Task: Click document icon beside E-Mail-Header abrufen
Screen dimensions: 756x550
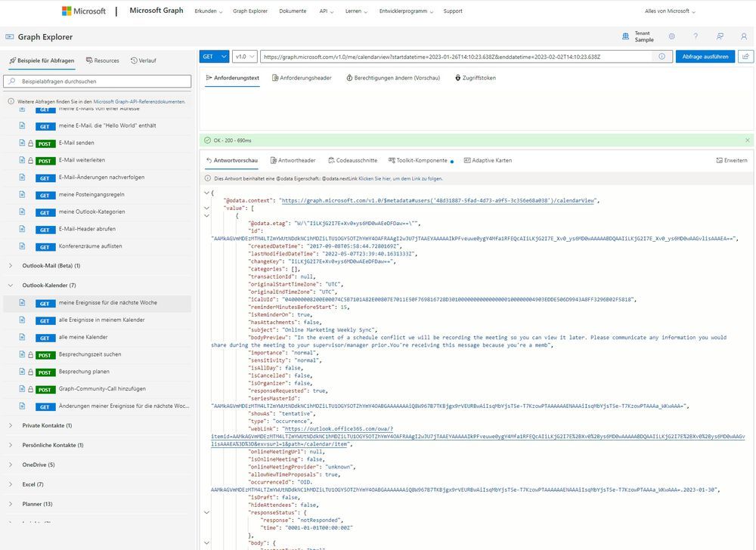Action: tap(22, 229)
